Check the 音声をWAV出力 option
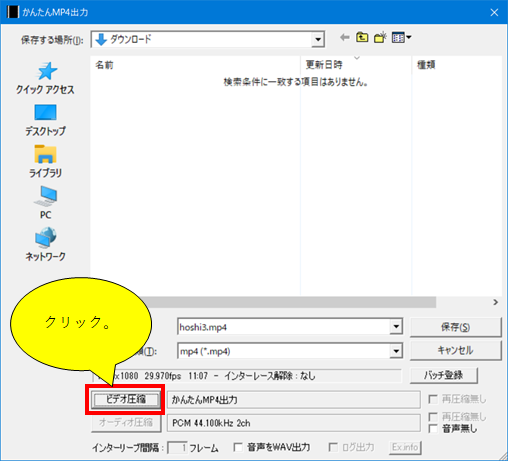 pos(238,447)
